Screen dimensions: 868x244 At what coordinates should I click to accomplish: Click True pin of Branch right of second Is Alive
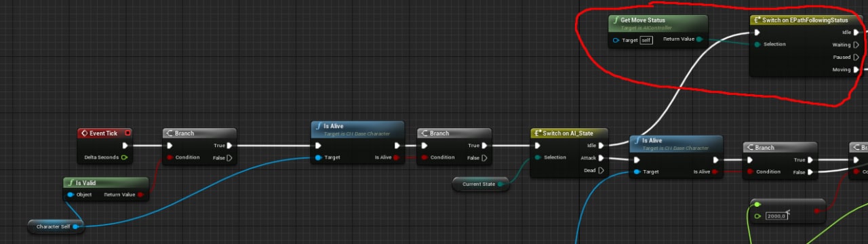tap(810, 160)
